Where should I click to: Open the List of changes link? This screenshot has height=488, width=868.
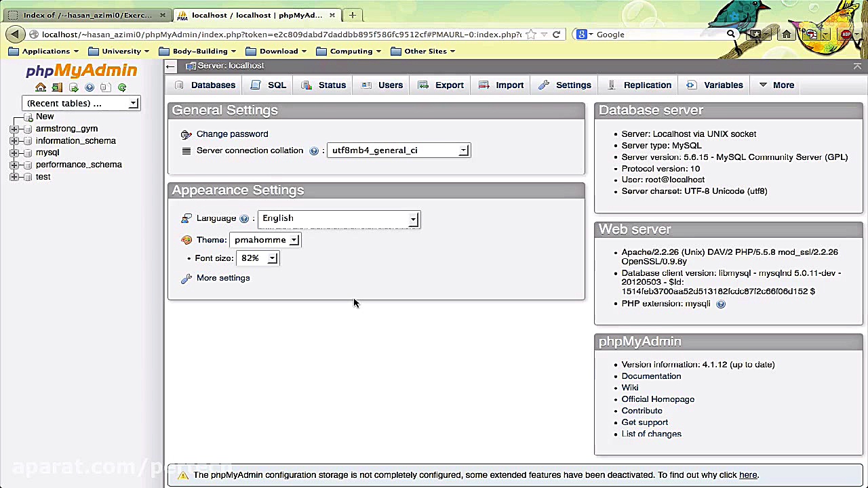(x=652, y=434)
